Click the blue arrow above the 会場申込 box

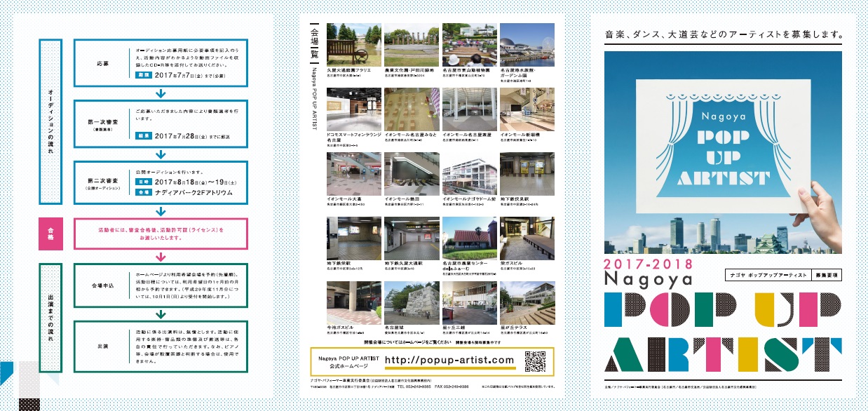pyautogui.click(x=161, y=257)
